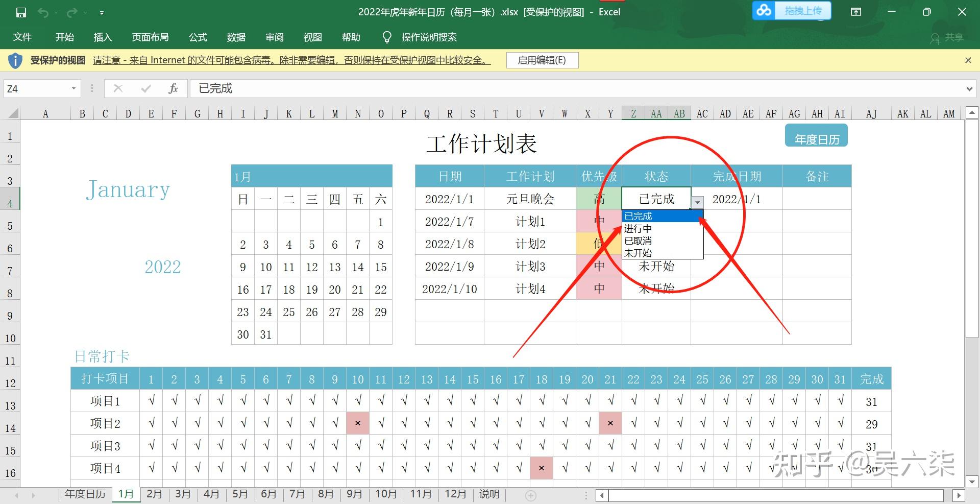Viewport: 980px width, 504px height.
Task: Open the 视图 ribbon tab
Action: [x=313, y=37]
